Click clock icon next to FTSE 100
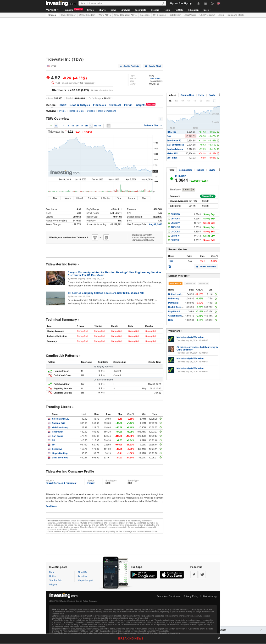The image size is (266, 644). (218, 132)
